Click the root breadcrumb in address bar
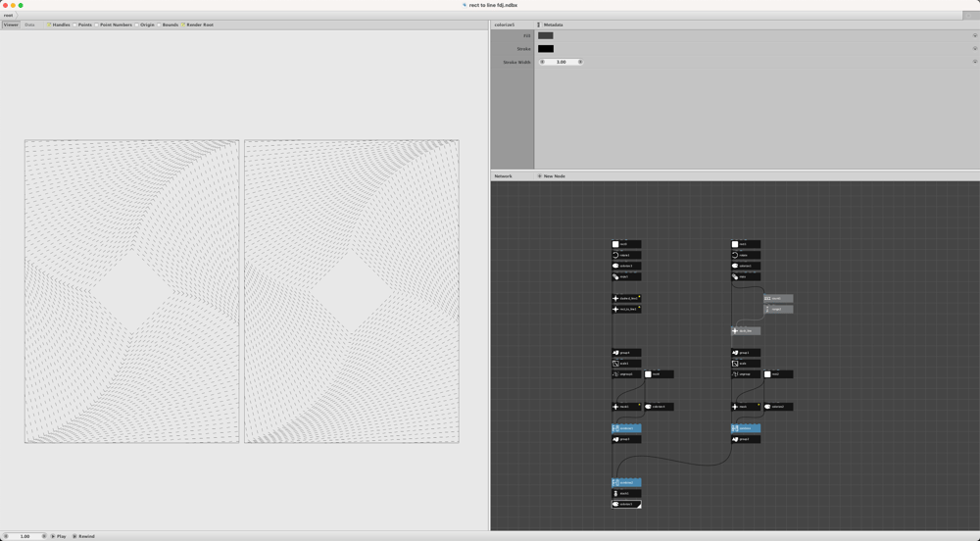 pos(8,15)
